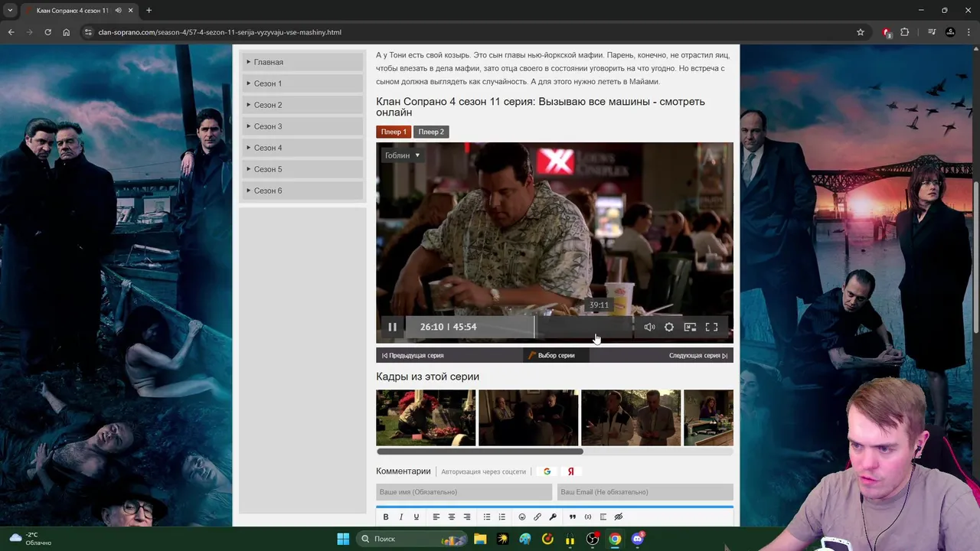Open browser home page
Viewport: 980px width, 551px height.
pos(66,32)
